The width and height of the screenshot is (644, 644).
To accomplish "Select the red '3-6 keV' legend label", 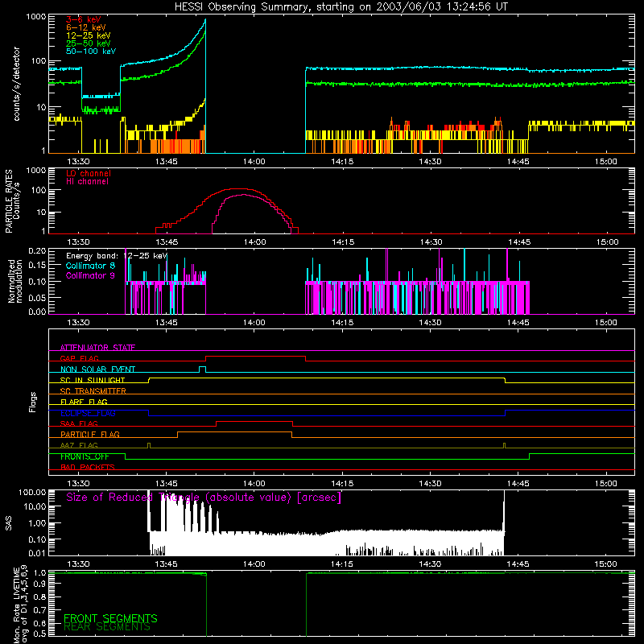I will pos(84,19).
